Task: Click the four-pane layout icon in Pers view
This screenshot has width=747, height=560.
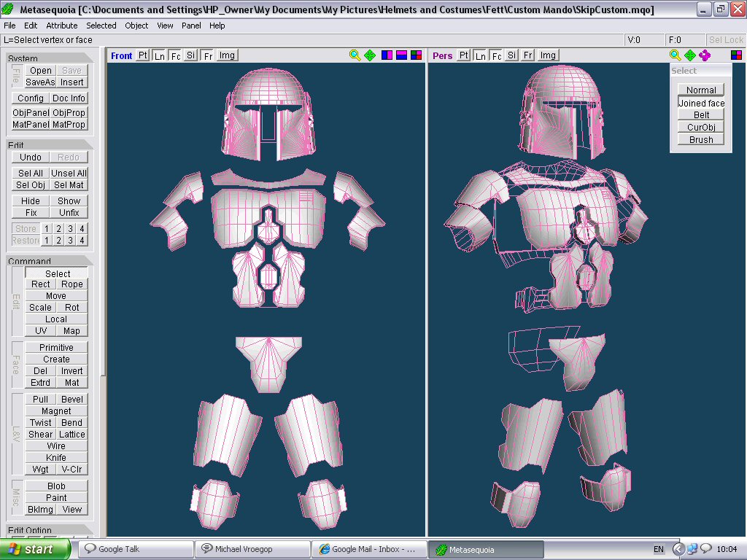Action: pyautogui.click(x=736, y=55)
